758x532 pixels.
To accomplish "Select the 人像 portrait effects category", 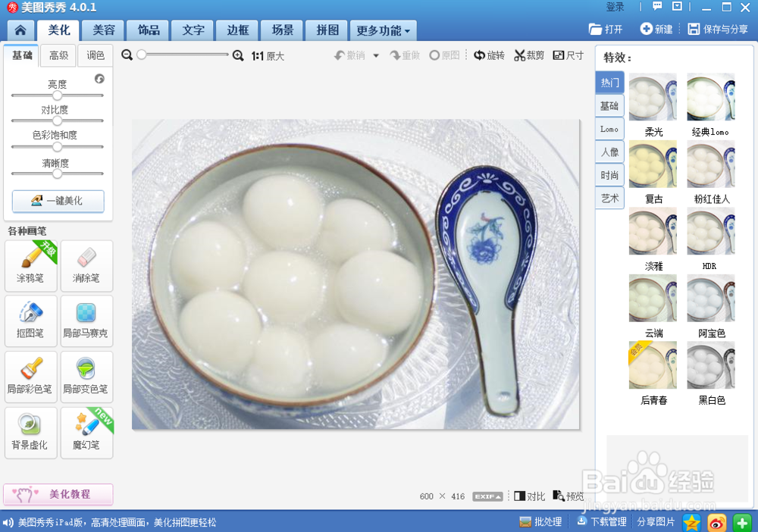I will [609, 152].
